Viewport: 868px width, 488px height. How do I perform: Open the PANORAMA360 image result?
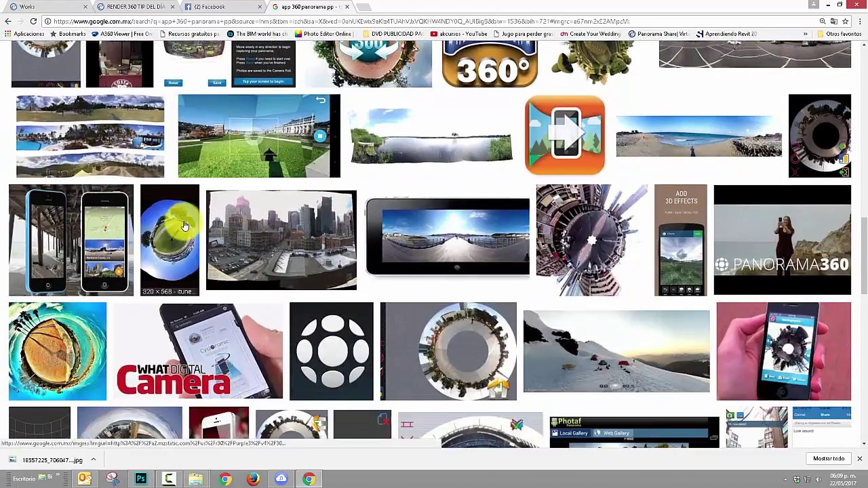click(782, 240)
